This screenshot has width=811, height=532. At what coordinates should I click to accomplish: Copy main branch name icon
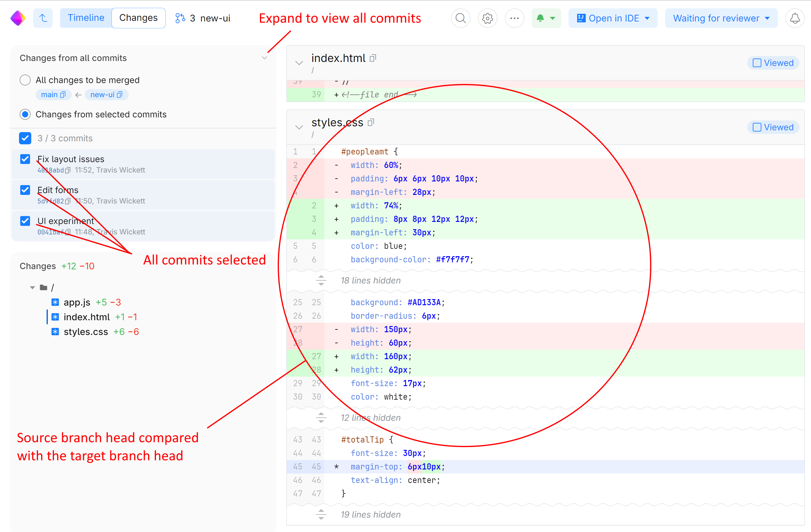(63, 95)
